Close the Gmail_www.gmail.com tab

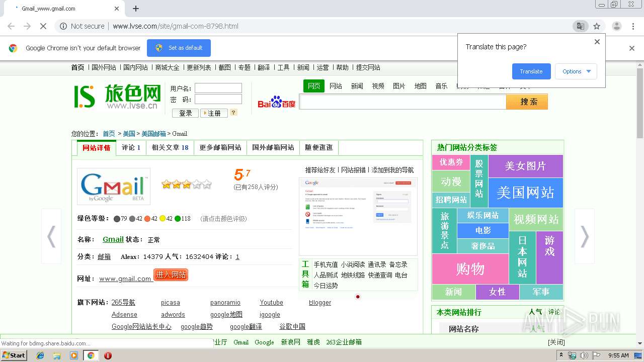tap(117, 9)
